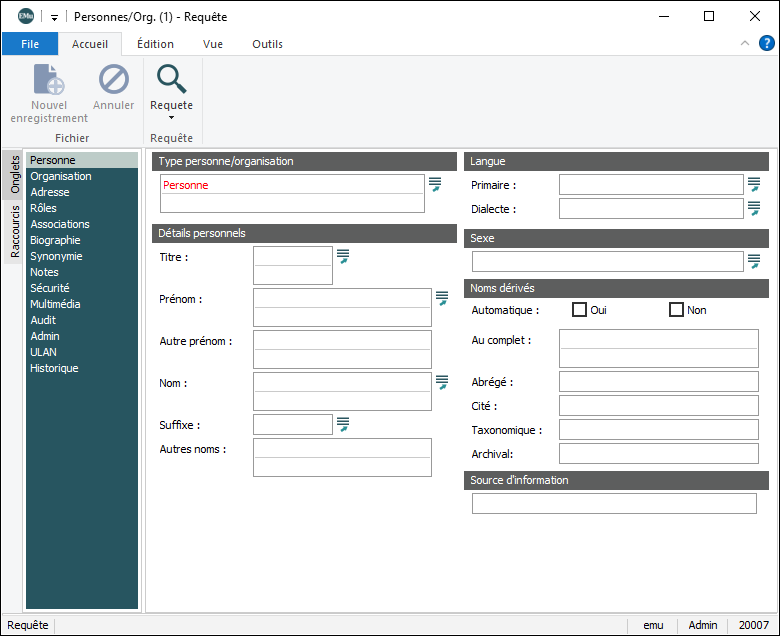Click the lookup icon beside Dialecte field
This screenshot has height=636, width=780.
coord(754,208)
